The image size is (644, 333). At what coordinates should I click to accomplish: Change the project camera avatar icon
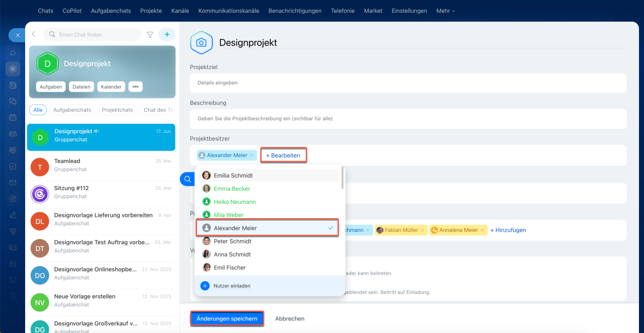pyautogui.click(x=201, y=43)
